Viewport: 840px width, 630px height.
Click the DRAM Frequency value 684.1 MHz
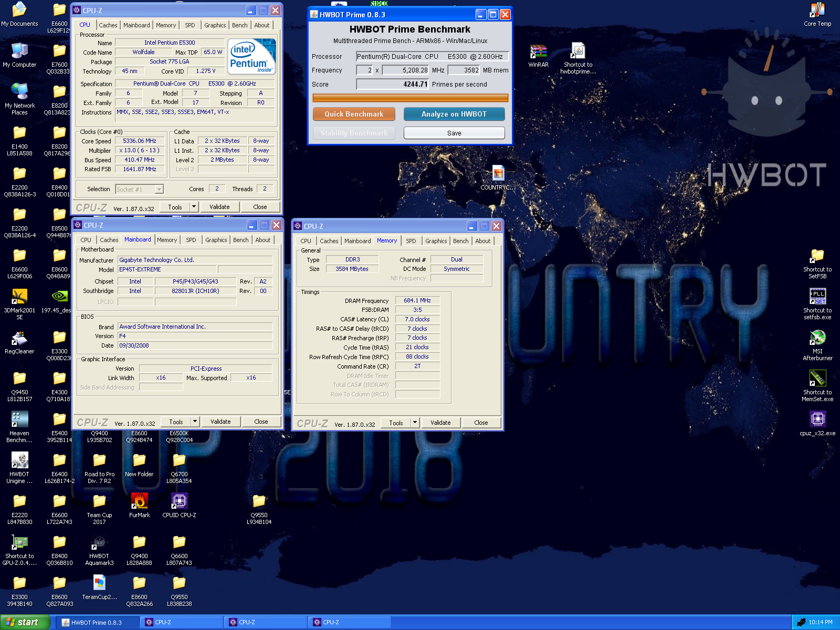click(417, 300)
